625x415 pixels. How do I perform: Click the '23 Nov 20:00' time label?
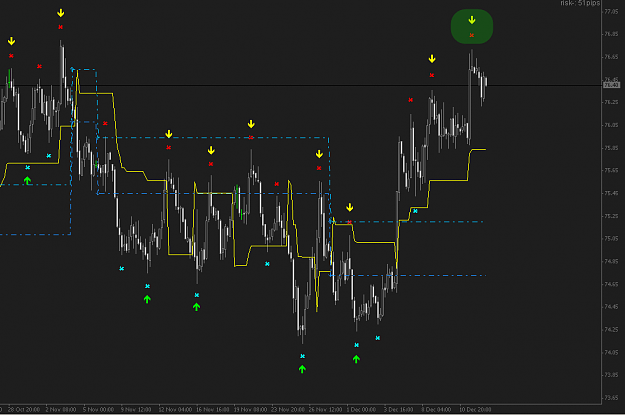pyautogui.click(x=288, y=409)
